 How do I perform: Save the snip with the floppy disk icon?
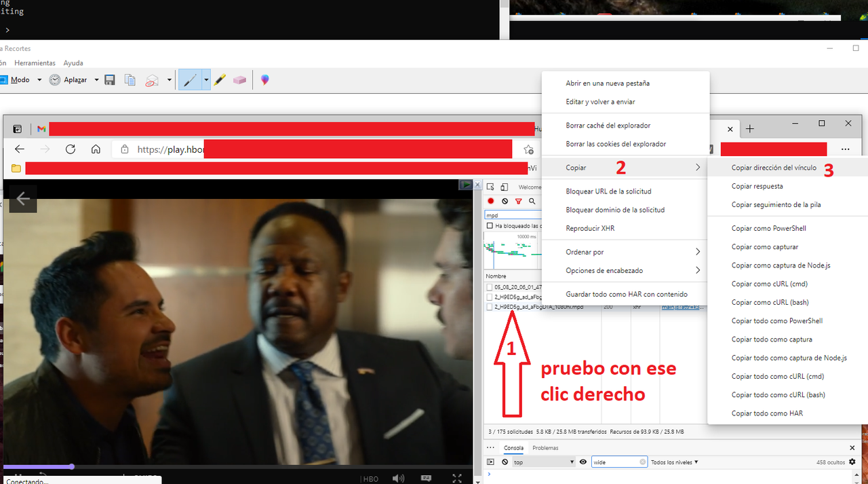[111, 80]
